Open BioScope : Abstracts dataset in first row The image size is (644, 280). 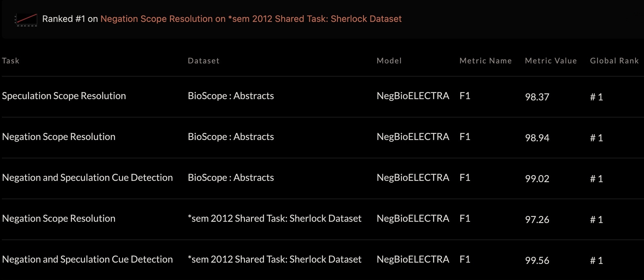click(231, 96)
